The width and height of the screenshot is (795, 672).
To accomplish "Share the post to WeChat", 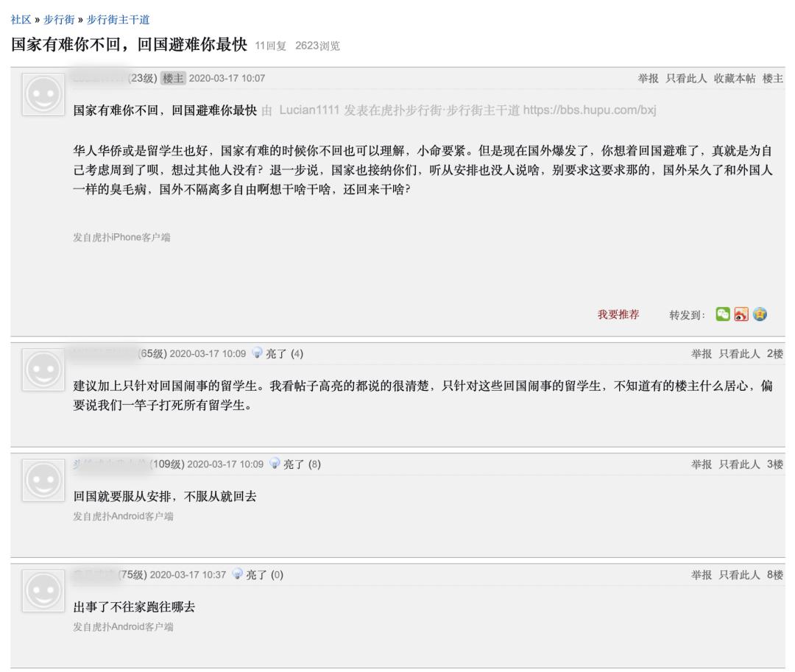I will (724, 314).
